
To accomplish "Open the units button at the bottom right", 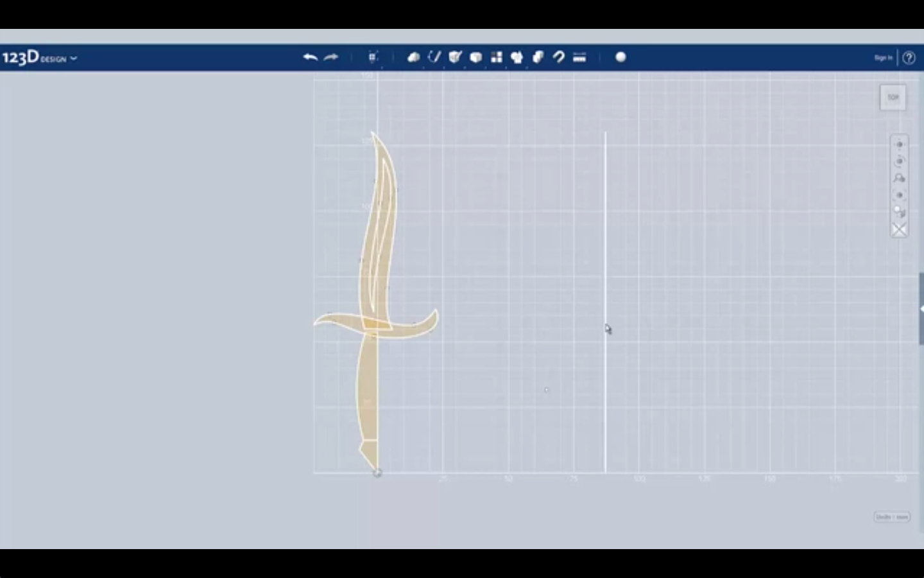I will pyautogui.click(x=892, y=516).
